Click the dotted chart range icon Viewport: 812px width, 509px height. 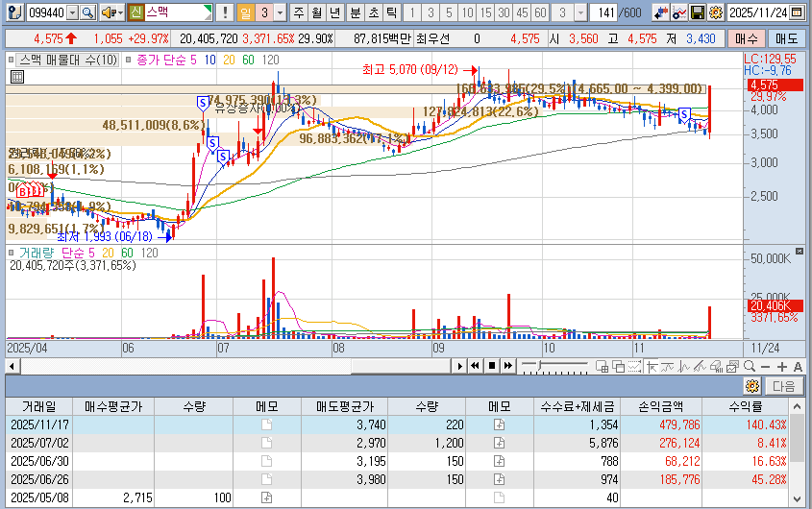click(x=634, y=367)
